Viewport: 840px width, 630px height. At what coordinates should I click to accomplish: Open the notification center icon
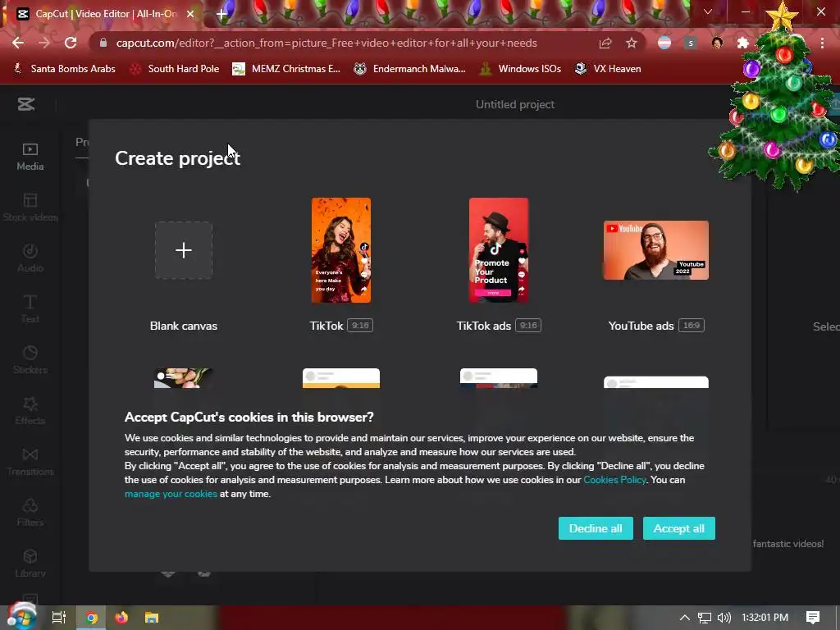pyautogui.click(x=813, y=618)
